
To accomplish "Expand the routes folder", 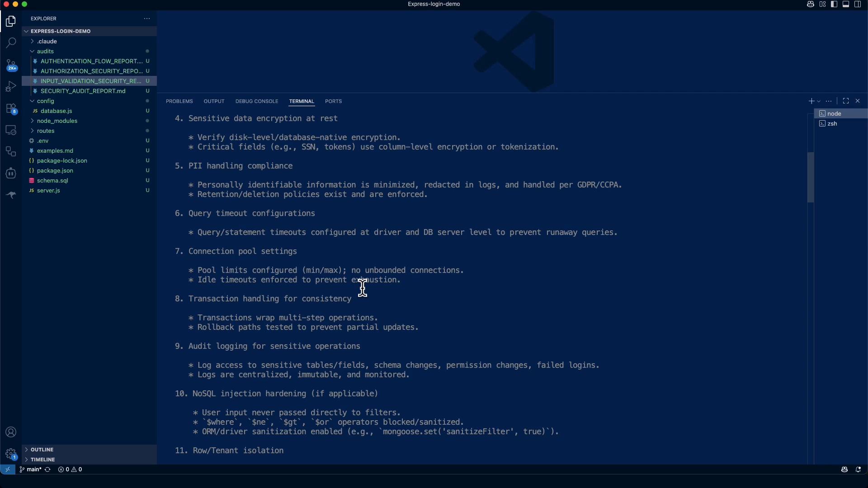I will click(90, 131).
